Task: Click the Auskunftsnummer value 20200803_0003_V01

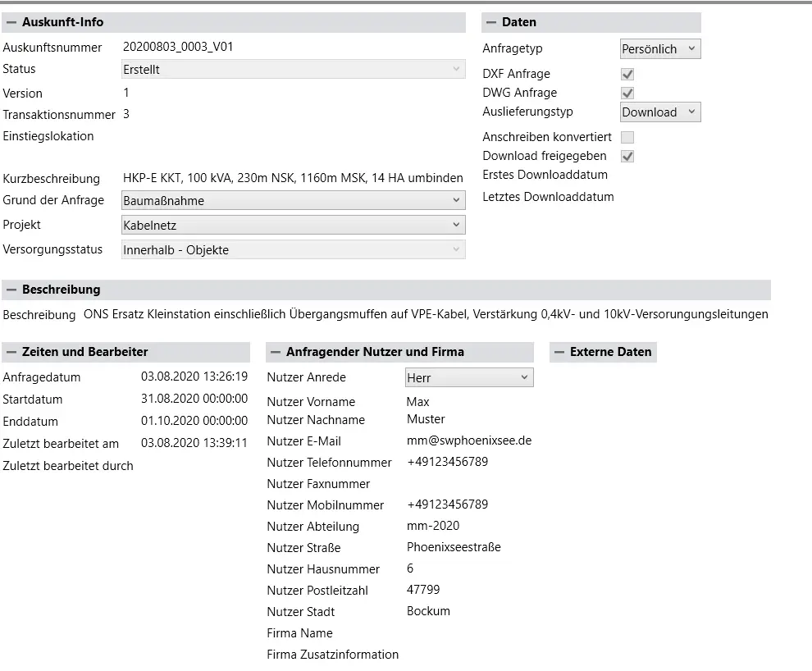Action: click(x=180, y=47)
